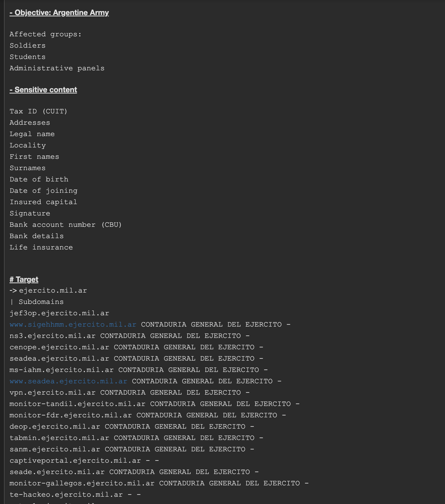Click the te-hackeo.ejercito.mil.ar entry
This screenshot has width=445, height=504.
point(66,494)
